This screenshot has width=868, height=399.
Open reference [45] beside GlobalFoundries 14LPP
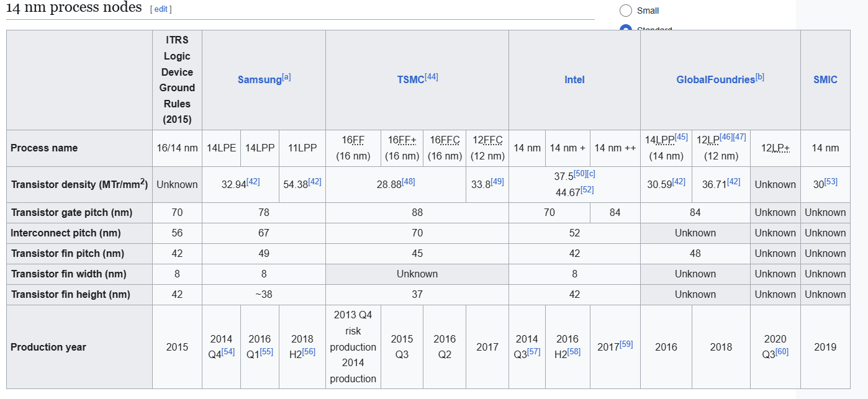[681, 137]
